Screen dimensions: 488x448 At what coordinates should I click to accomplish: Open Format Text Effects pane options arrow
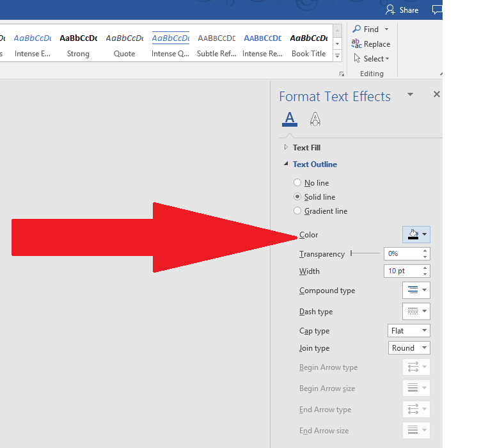(x=410, y=94)
